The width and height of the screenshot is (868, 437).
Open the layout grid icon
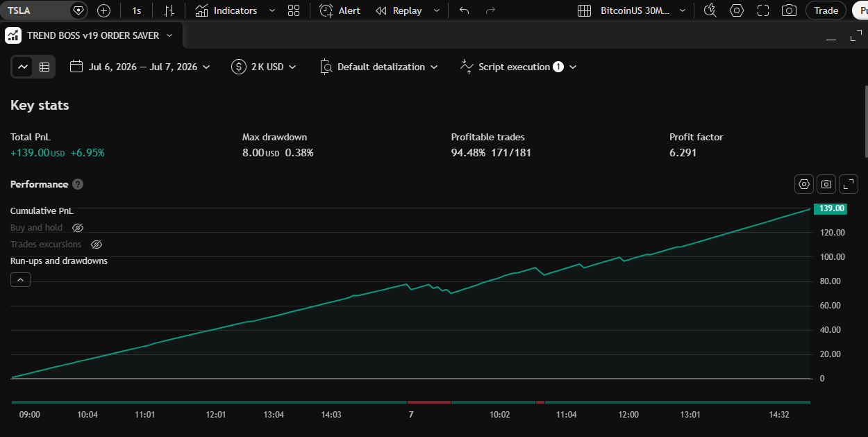click(x=294, y=10)
